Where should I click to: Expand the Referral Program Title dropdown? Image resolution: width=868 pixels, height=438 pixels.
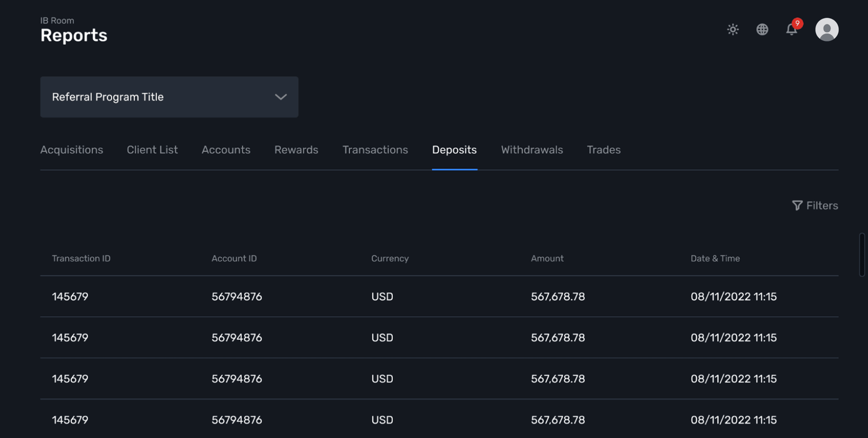tap(169, 97)
